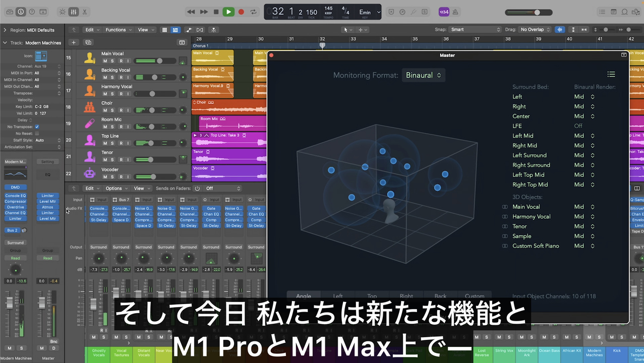
Task: Open the tracks area Edit menu
Action: 92,30
